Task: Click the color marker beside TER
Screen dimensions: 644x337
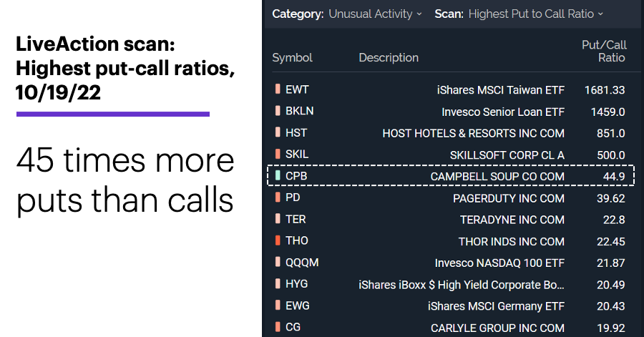Action: click(278, 219)
